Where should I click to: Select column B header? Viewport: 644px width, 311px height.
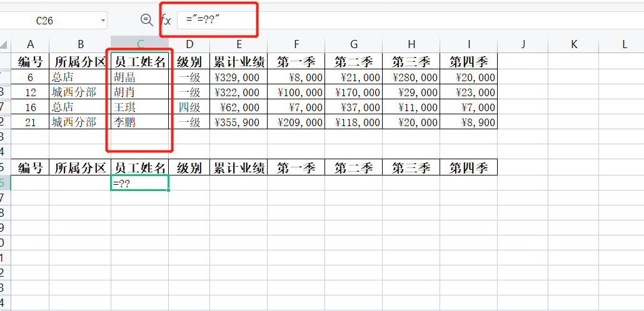80,44
